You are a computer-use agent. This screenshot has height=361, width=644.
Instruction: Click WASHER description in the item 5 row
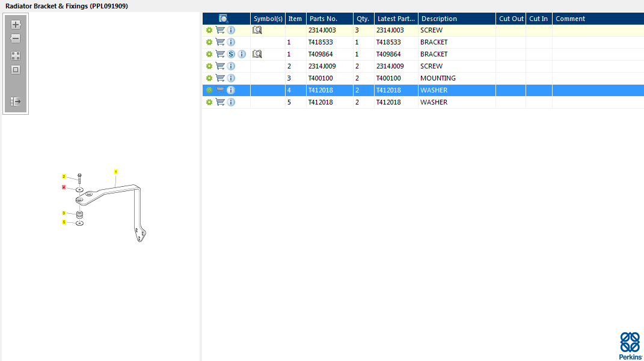click(x=457, y=102)
